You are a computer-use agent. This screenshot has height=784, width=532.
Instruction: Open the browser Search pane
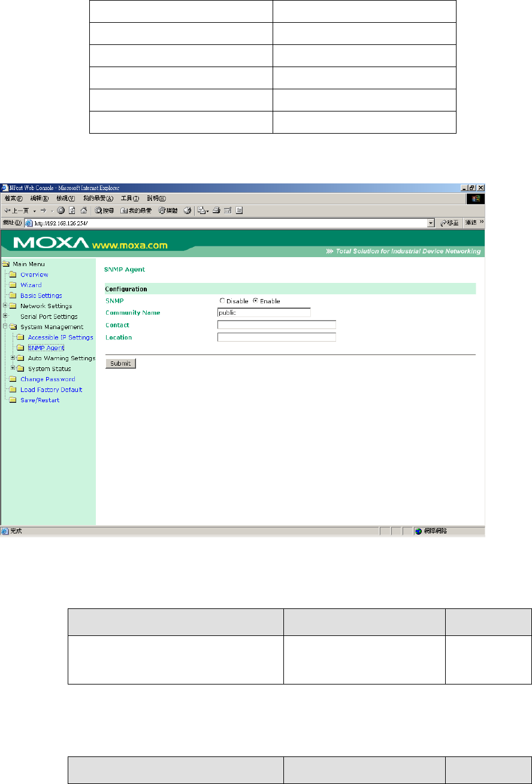[x=104, y=210]
